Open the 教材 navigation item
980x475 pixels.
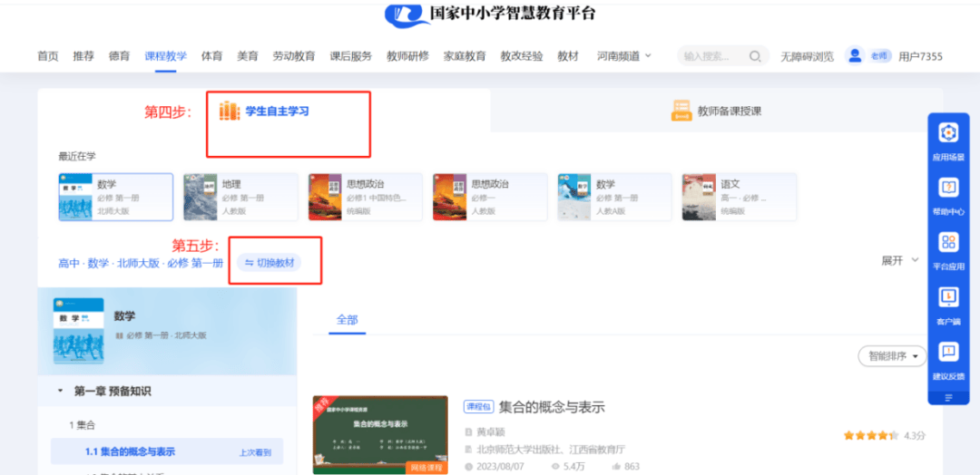click(x=568, y=56)
